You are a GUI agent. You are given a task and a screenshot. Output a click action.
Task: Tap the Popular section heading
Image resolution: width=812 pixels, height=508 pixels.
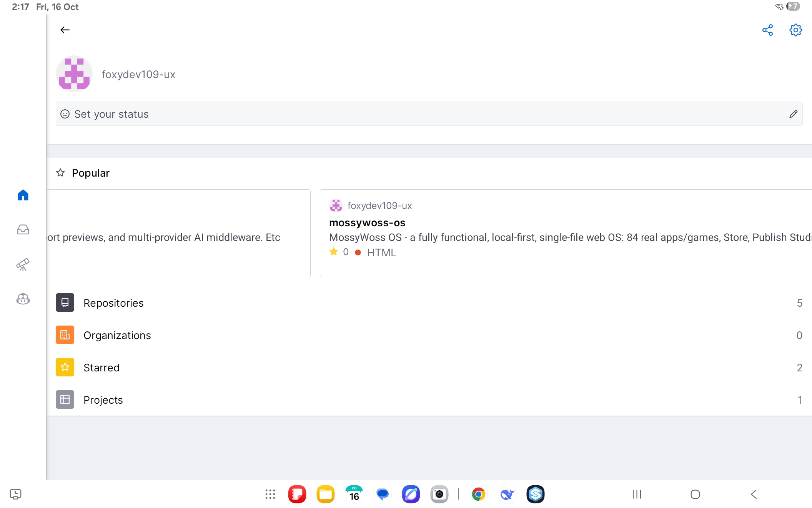[x=90, y=173]
